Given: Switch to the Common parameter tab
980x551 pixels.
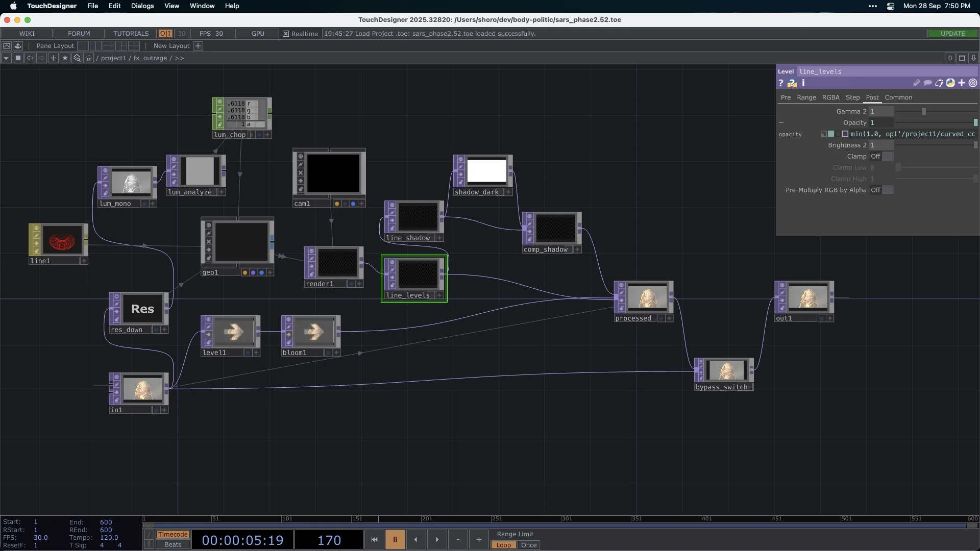Looking at the screenshot, I should pos(898,97).
